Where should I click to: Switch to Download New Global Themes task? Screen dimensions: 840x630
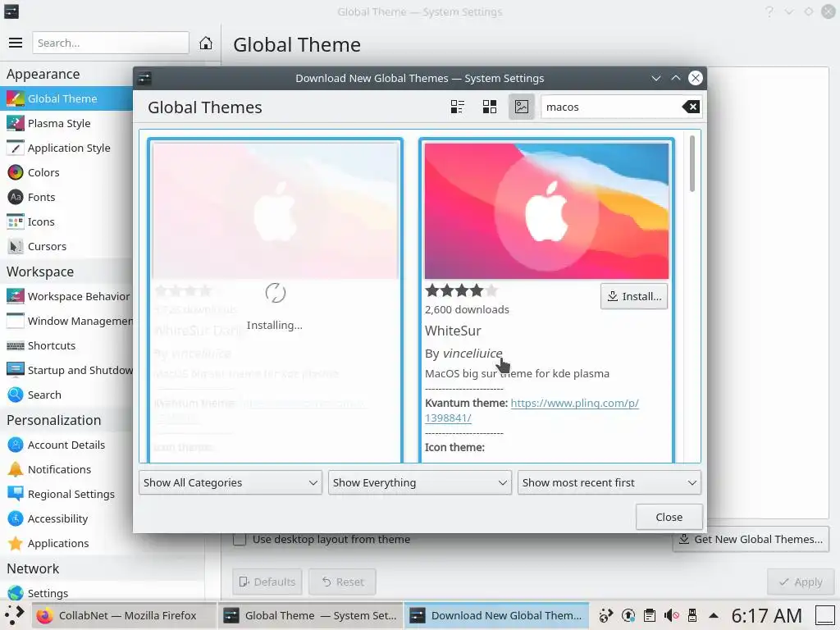pyautogui.click(x=496, y=615)
